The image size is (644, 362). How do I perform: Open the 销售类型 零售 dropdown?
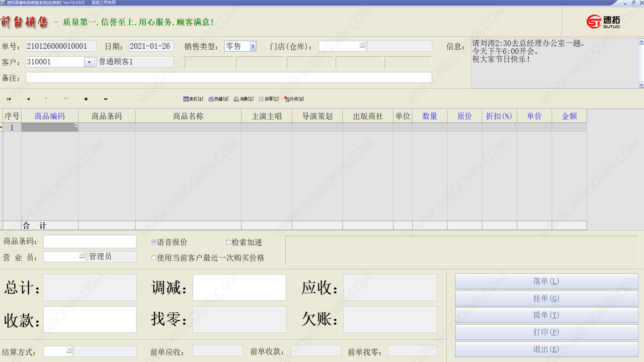tap(240, 46)
